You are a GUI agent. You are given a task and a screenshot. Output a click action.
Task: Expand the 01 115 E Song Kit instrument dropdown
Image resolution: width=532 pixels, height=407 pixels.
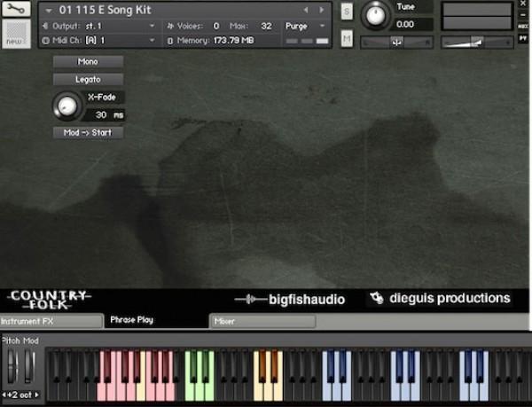(x=49, y=11)
